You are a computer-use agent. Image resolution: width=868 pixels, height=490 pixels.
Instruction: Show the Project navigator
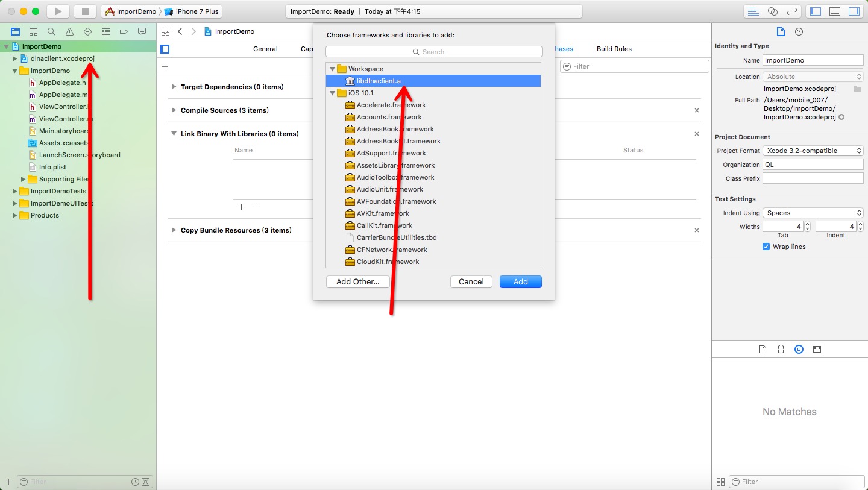(x=16, y=31)
